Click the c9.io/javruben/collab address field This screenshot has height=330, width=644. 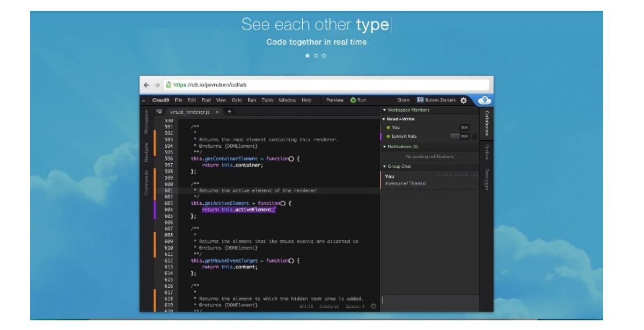pos(326,84)
